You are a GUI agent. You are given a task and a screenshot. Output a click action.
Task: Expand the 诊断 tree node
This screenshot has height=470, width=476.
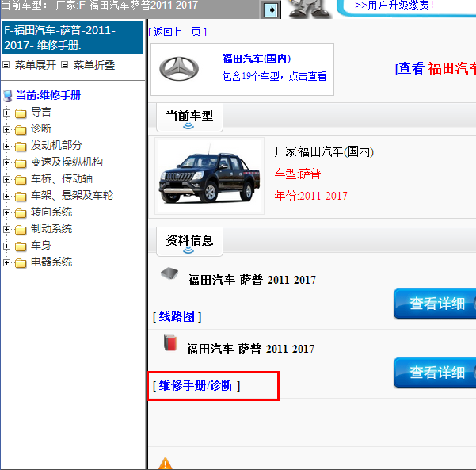6,129
